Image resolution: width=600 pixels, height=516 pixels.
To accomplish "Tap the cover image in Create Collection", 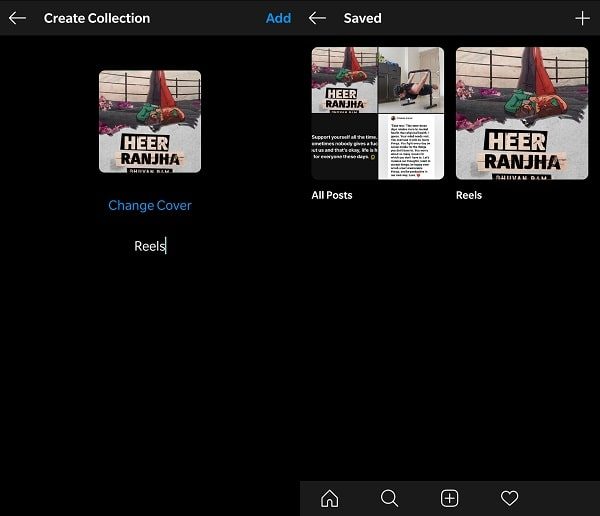I will click(x=150, y=121).
